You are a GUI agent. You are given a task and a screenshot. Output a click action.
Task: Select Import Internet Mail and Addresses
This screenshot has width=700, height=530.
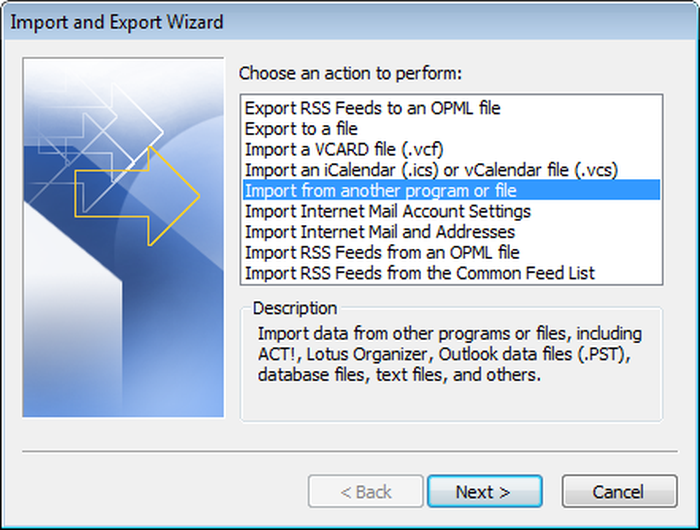(x=451, y=231)
